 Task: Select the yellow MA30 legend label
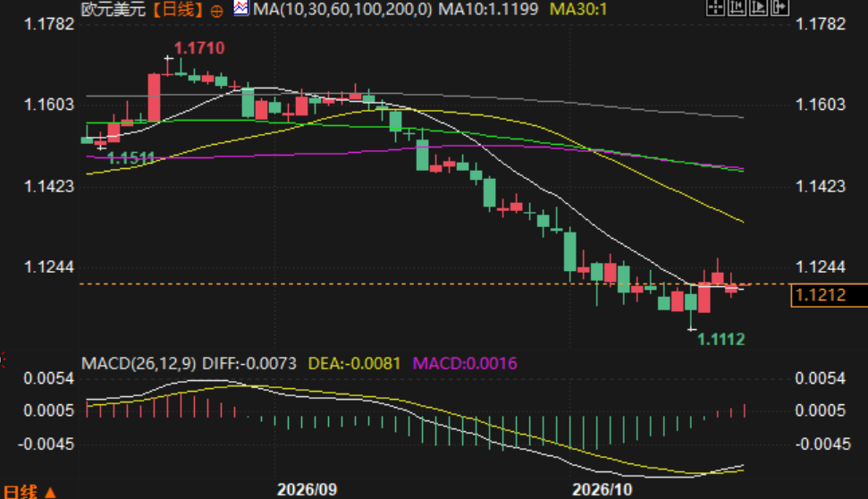578,10
